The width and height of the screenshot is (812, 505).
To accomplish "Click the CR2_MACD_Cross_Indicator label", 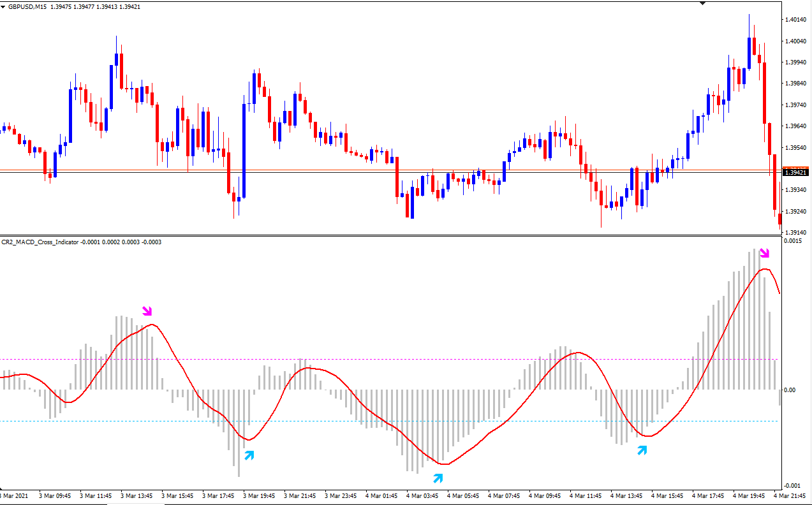I will point(40,242).
